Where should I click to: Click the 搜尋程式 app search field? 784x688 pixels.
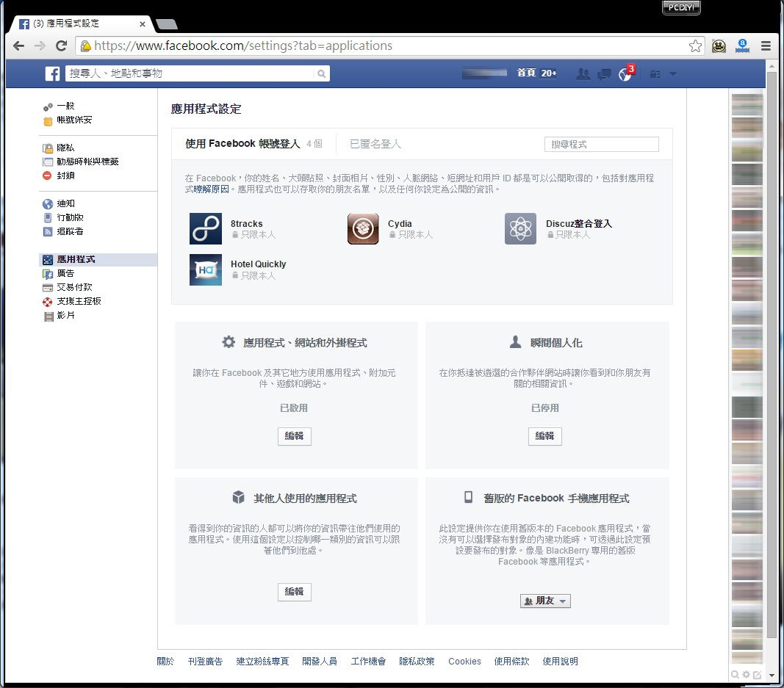point(602,145)
